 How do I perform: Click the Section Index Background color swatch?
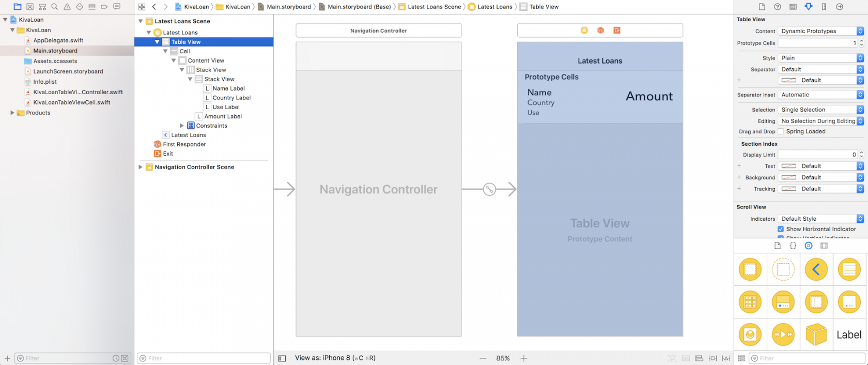click(788, 177)
